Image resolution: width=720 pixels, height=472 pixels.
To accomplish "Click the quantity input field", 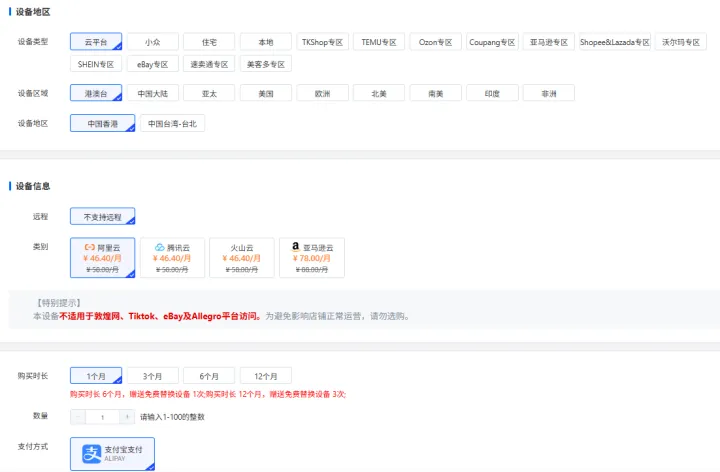I will (102, 417).
